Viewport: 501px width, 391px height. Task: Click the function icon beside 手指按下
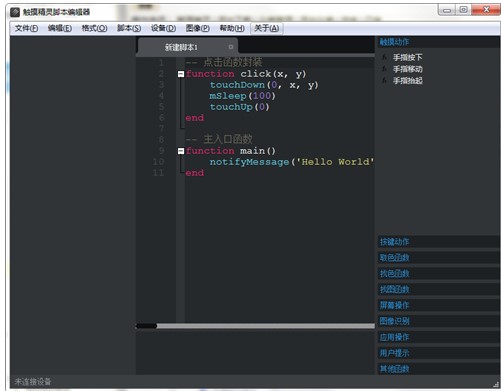(x=384, y=58)
